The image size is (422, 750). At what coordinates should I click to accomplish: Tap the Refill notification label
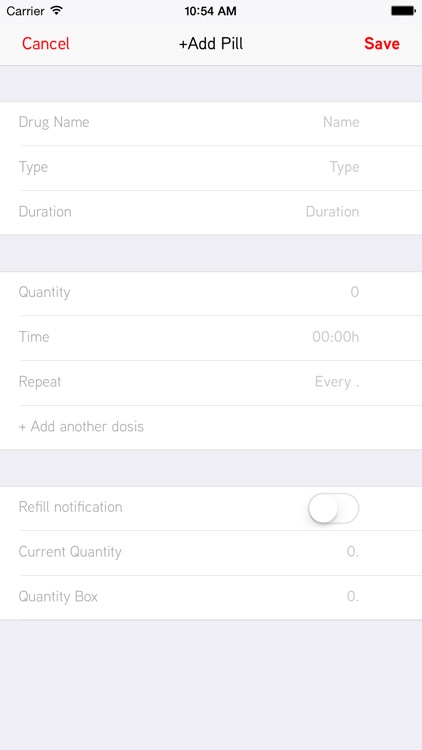point(70,507)
